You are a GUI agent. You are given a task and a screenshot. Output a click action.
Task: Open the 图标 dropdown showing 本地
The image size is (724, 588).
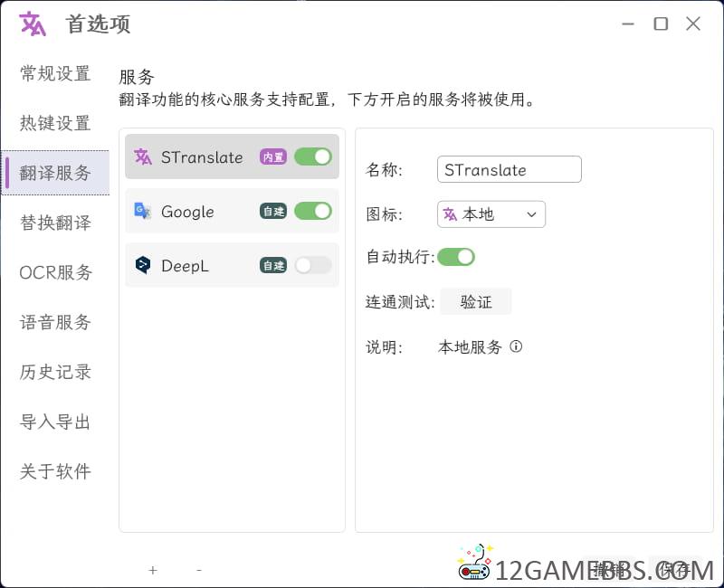pyautogui.click(x=491, y=214)
